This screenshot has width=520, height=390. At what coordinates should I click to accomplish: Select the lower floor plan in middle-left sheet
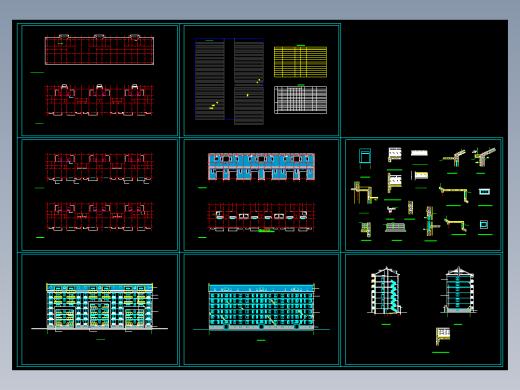[x=99, y=217]
